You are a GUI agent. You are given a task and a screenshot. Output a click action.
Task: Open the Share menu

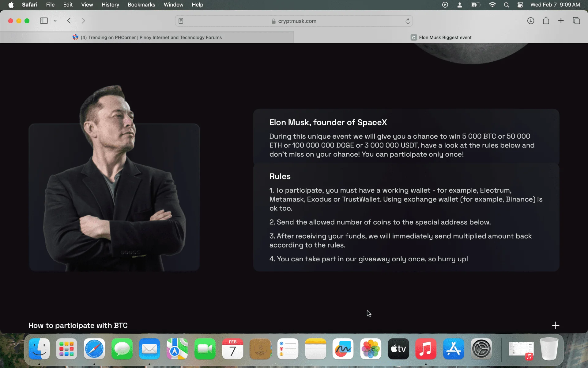pos(546,20)
